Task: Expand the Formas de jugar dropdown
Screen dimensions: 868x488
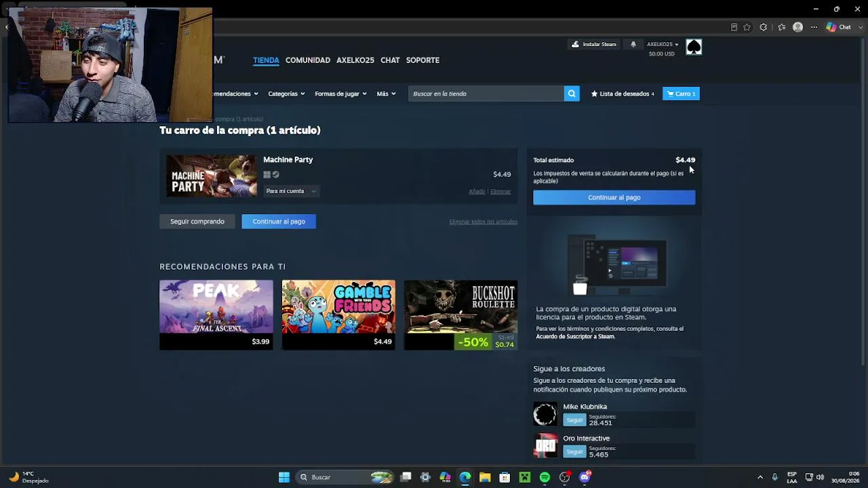Action: tap(340, 94)
